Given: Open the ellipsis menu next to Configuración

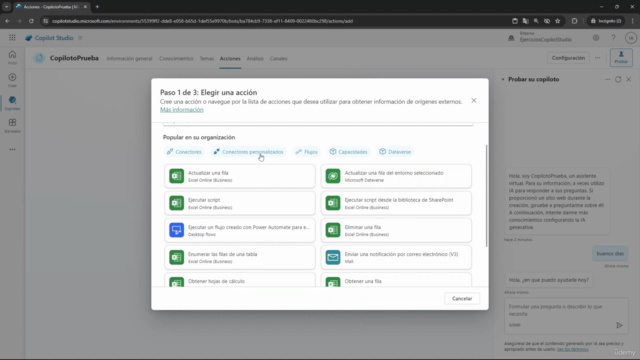Looking at the screenshot, I should pyautogui.click(x=598, y=58).
